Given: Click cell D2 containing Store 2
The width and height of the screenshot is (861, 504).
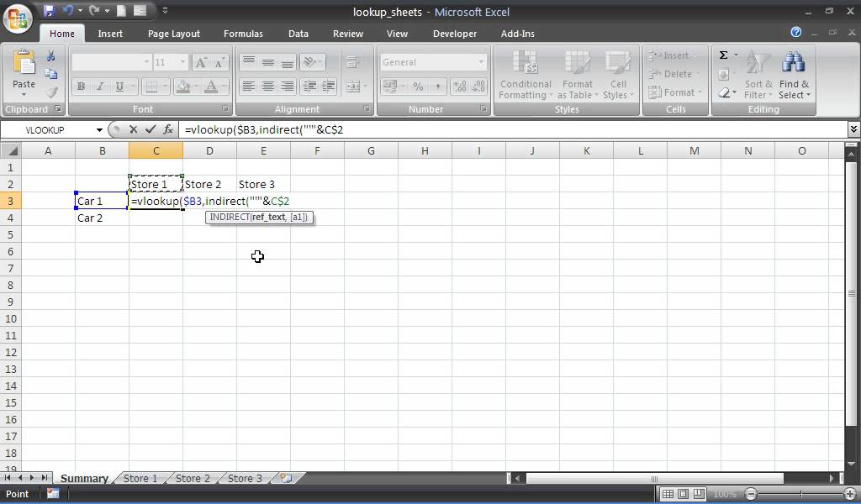Looking at the screenshot, I should [x=209, y=184].
